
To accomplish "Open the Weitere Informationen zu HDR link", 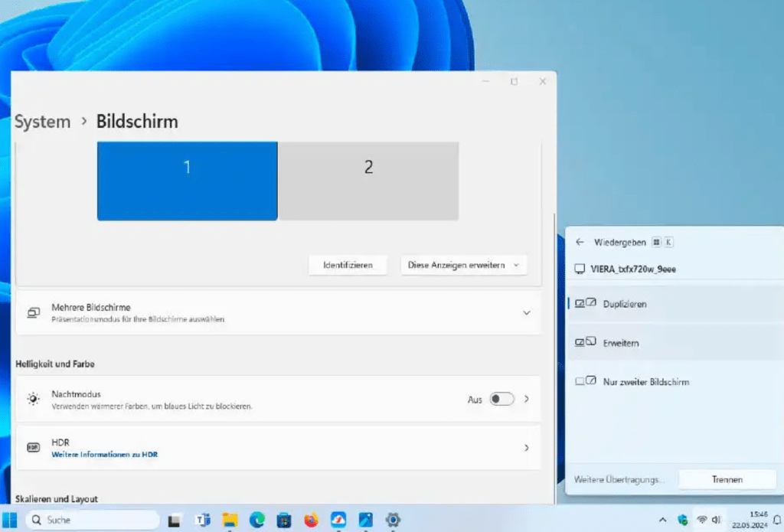I will (x=104, y=453).
